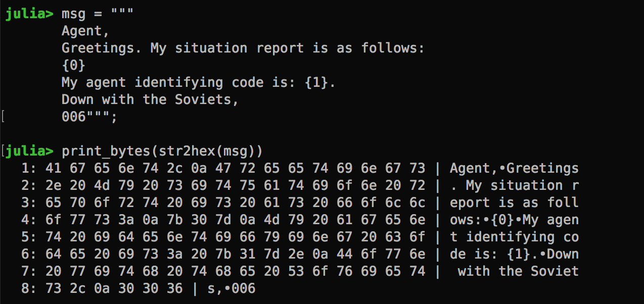Click the "eport is as foll" ASCII text
The width and height of the screenshot is (644, 304).
[514, 202]
